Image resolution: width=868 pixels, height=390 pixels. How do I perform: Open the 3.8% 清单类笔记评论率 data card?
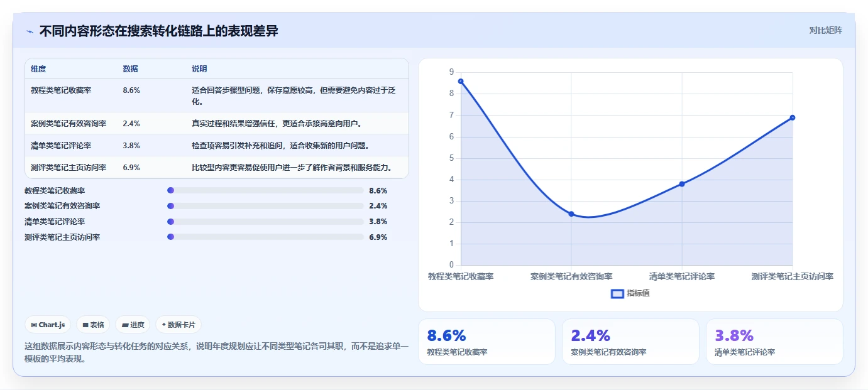[774, 342]
